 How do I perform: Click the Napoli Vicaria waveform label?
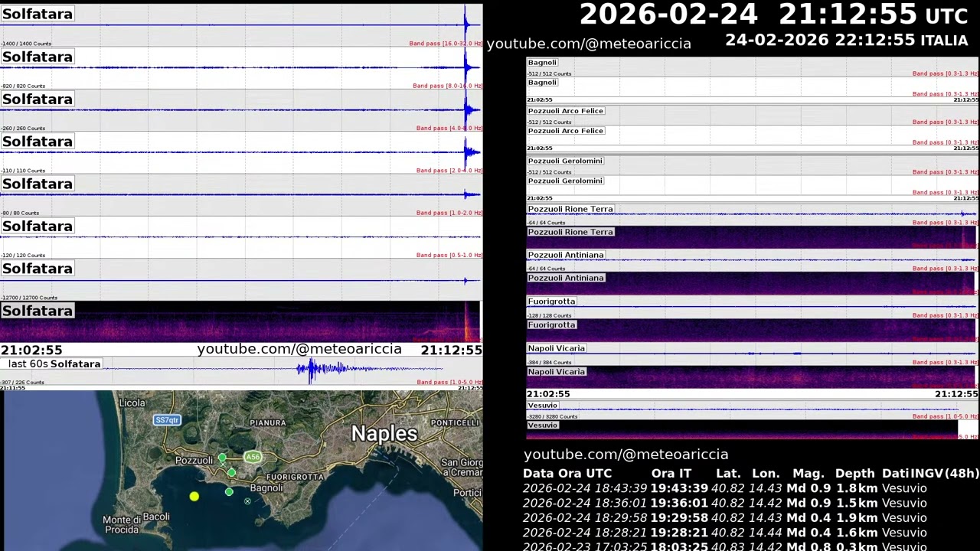pyautogui.click(x=557, y=348)
